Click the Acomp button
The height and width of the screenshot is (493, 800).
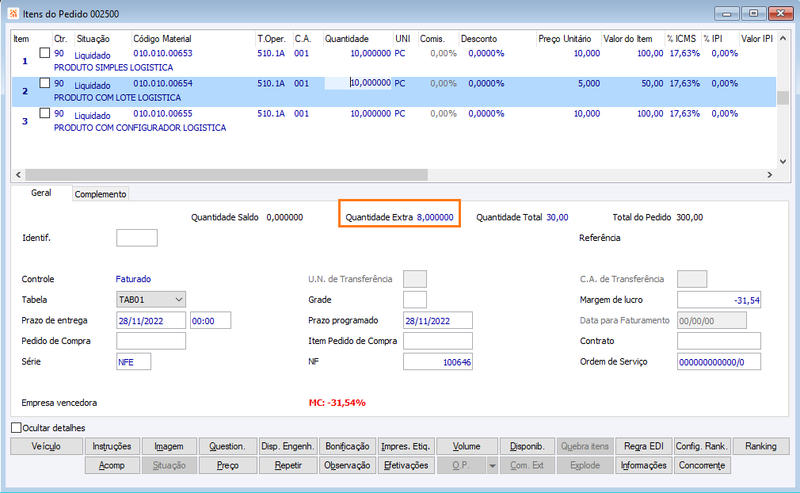(112, 465)
